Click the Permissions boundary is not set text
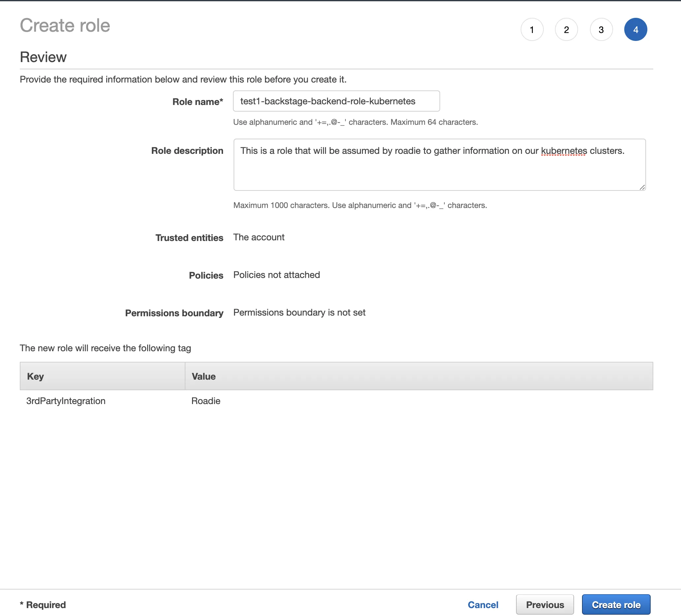The height and width of the screenshot is (616, 681). click(299, 313)
